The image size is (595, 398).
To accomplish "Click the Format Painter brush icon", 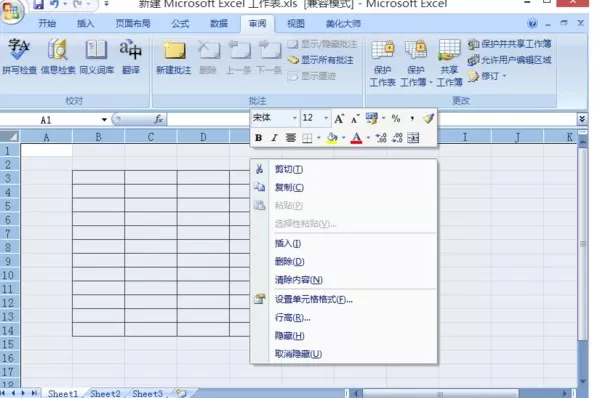I will tap(428, 118).
